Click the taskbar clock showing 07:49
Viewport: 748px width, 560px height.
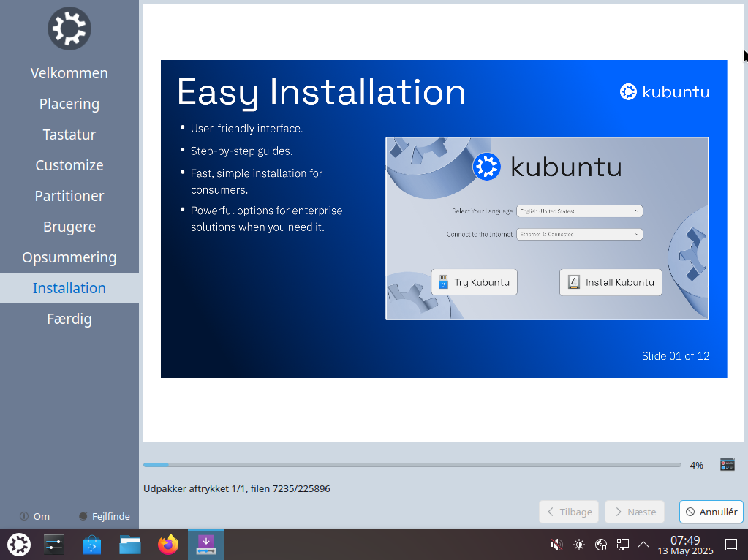point(685,545)
